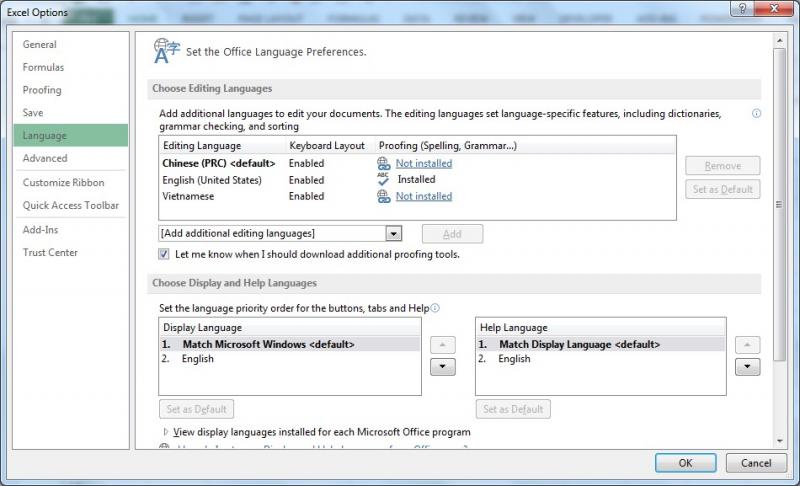
Task: Select the 'English (United States)' editing language row
Action: click(x=417, y=180)
